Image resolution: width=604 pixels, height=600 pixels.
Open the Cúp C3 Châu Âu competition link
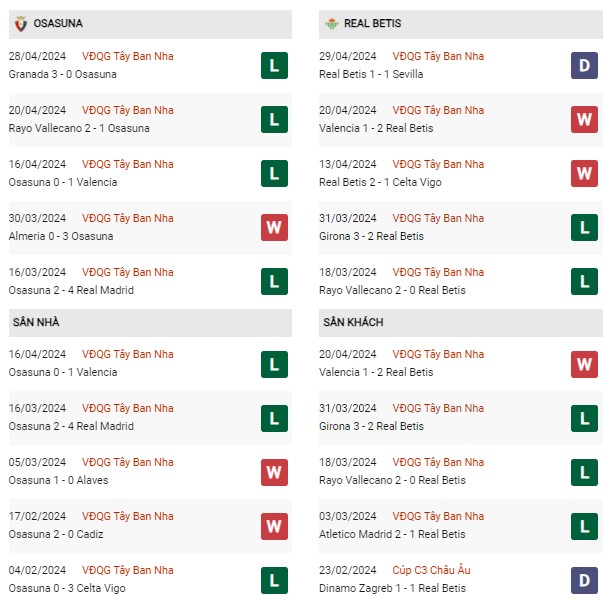[x=433, y=570]
